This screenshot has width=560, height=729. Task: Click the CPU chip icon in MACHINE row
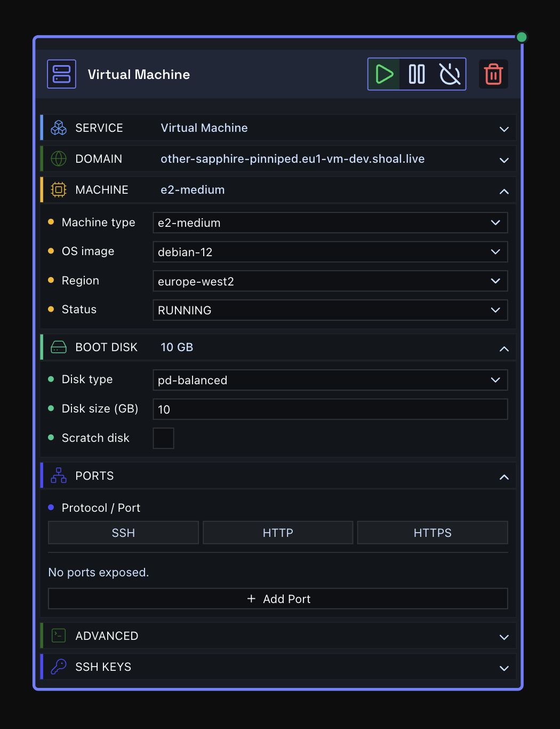click(59, 189)
